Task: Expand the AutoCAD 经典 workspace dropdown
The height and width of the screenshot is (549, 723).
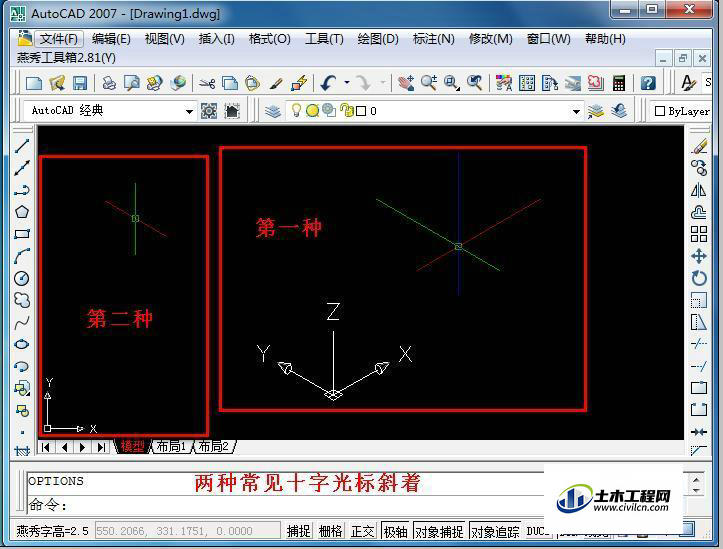Action: pyautogui.click(x=189, y=112)
